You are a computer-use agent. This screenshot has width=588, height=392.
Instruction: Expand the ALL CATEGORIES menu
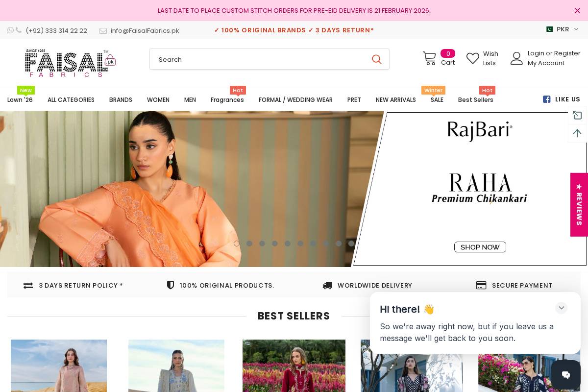(x=71, y=100)
